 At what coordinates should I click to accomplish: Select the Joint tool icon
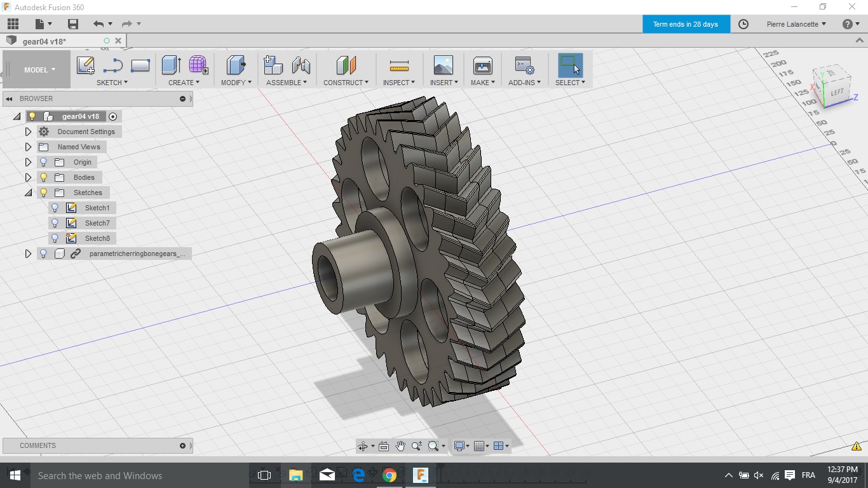pyautogui.click(x=301, y=65)
